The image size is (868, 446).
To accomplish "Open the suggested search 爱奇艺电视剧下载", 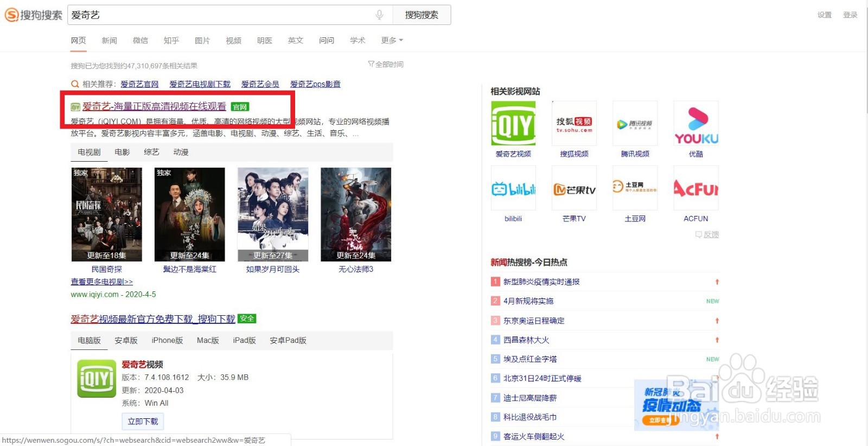I will [x=200, y=84].
